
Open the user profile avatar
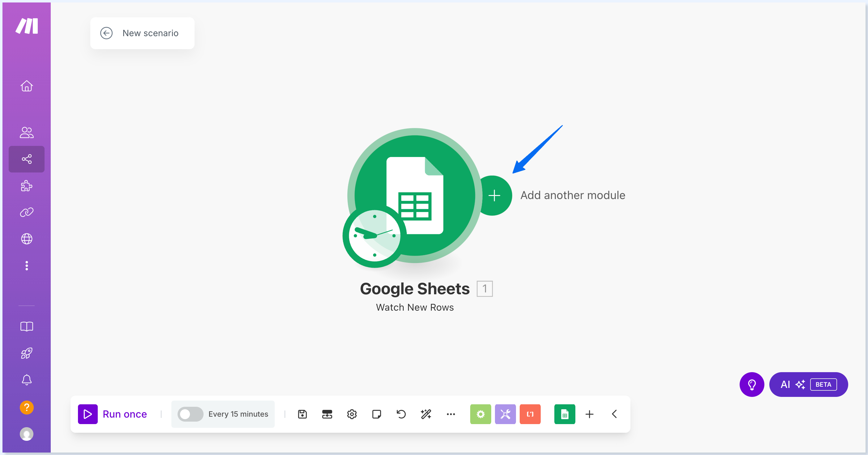pos(27,434)
